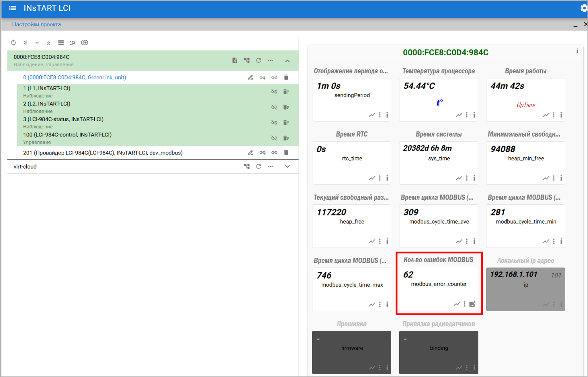Open the modbus_error_counter widget options menu
Image resolution: width=588 pixels, height=377 pixels.
[465, 304]
